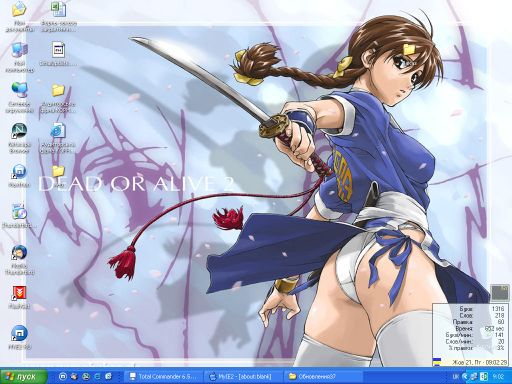Click the date line in statistics widget
Viewport: 512px width, 384px height.
[479, 362]
